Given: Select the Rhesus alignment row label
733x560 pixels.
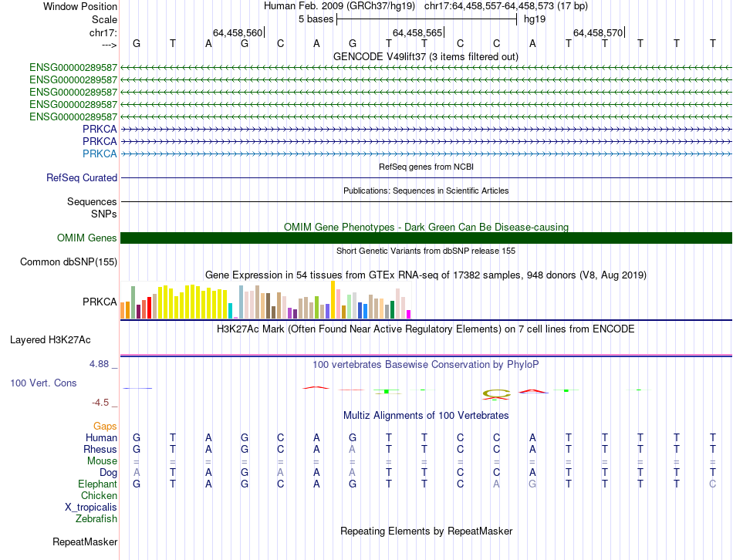Looking at the screenshot, I should click(x=100, y=449).
